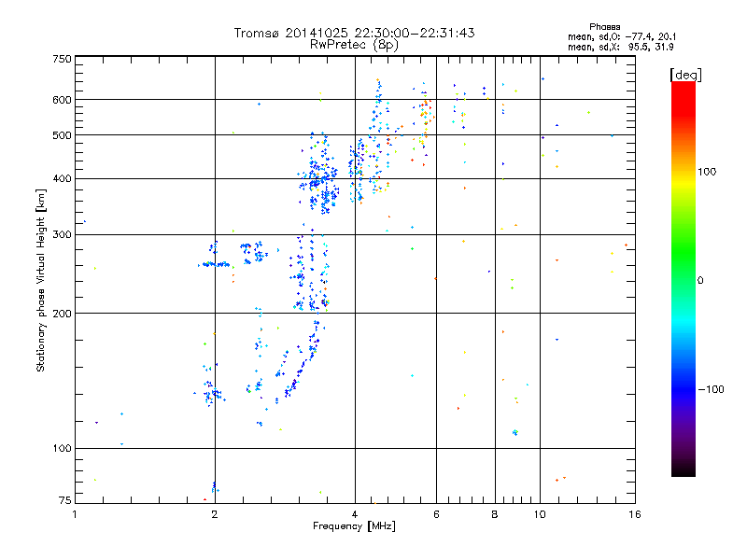Click the height axis tick "300"

pos(62,235)
